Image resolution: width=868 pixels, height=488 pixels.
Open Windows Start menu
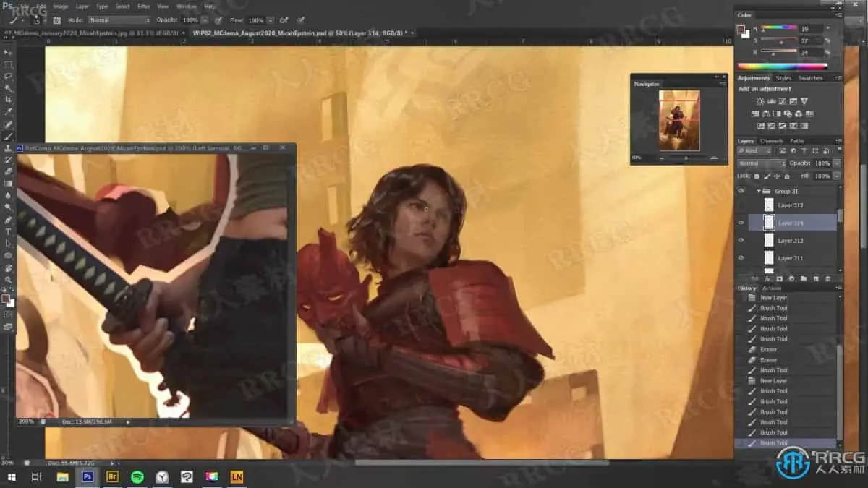(x=11, y=476)
